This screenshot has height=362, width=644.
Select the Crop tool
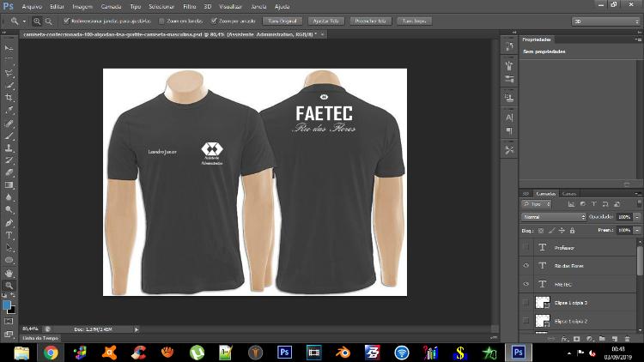point(9,98)
